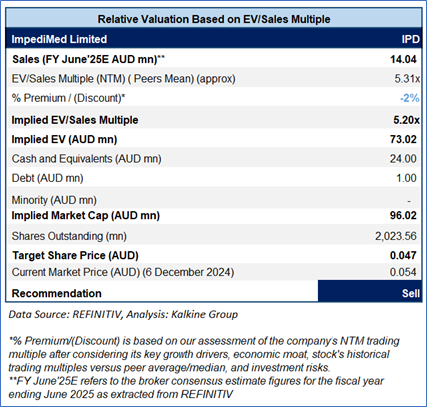Image resolution: width=427 pixels, height=407 pixels.
Task: Select the 'Shares Outstanding (mn)' label
Action: (69, 236)
